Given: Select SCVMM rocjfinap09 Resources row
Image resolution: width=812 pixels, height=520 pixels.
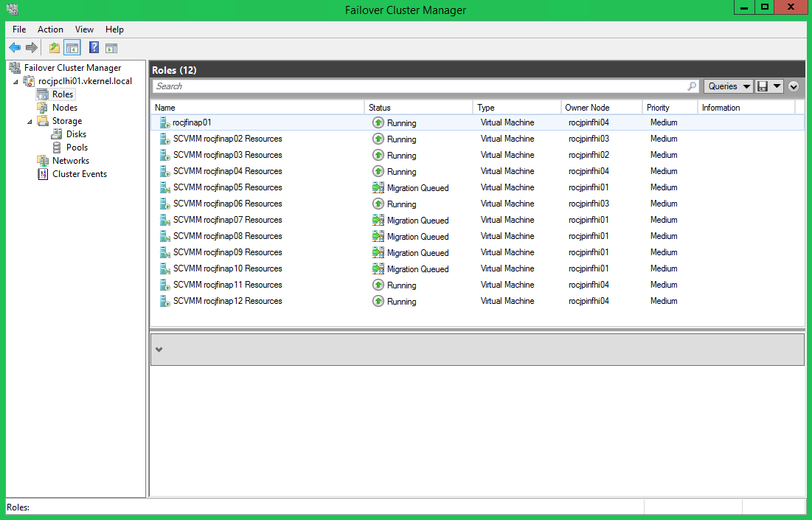Looking at the screenshot, I should pyautogui.click(x=477, y=252).
